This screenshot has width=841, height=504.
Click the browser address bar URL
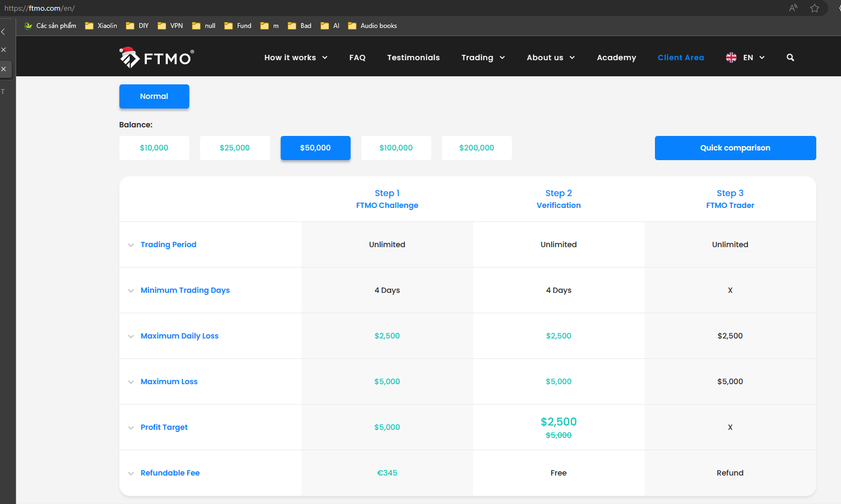[40, 8]
